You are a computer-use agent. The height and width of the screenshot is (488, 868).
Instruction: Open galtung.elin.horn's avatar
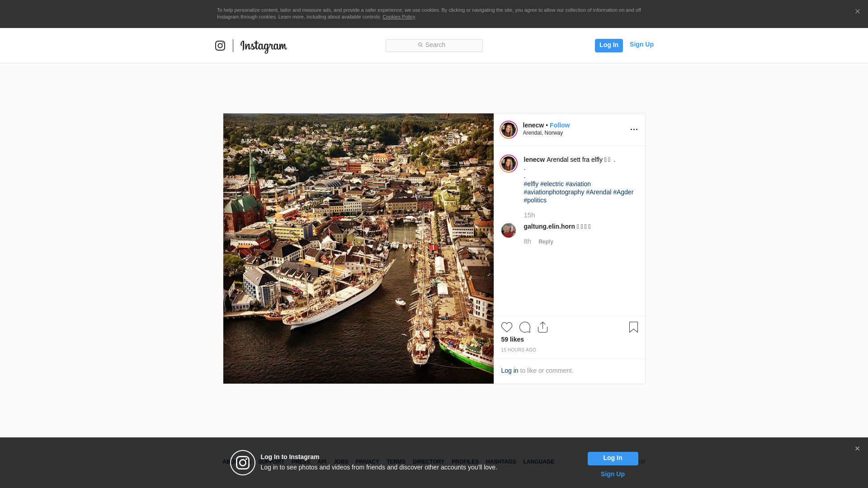[x=508, y=230]
